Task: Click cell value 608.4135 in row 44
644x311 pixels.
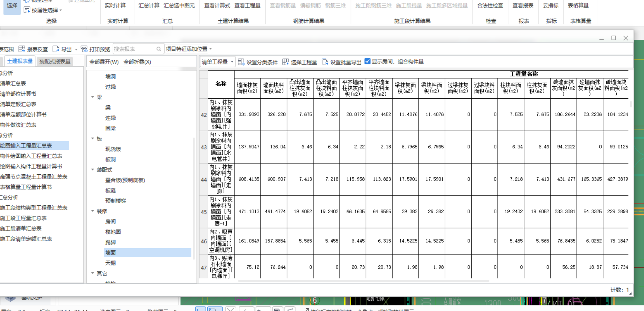Action: (249, 179)
